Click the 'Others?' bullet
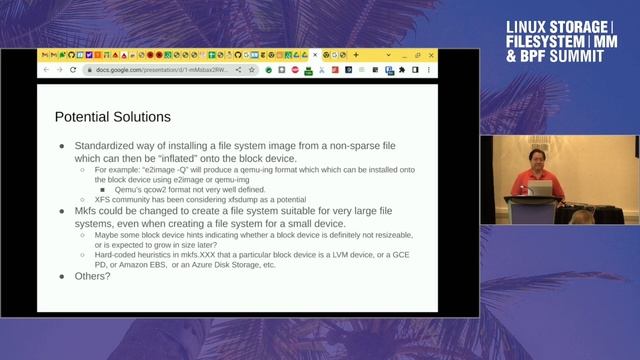Image resolution: width=640 pixels, height=360 pixels. (92, 276)
